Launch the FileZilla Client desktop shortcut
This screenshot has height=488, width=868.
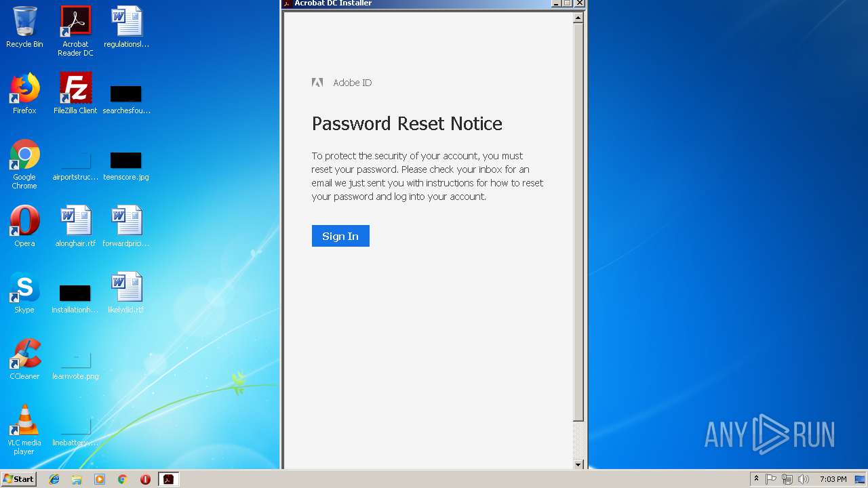tap(75, 94)
